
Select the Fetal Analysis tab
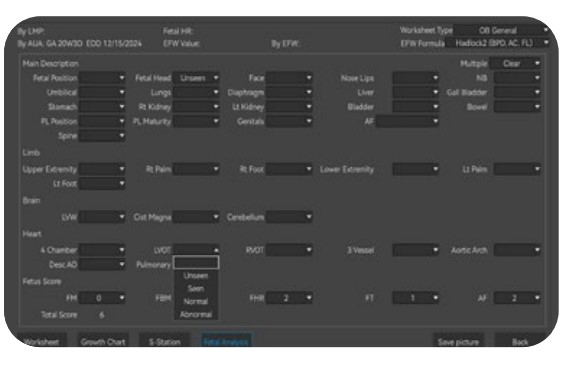[226, 341]
